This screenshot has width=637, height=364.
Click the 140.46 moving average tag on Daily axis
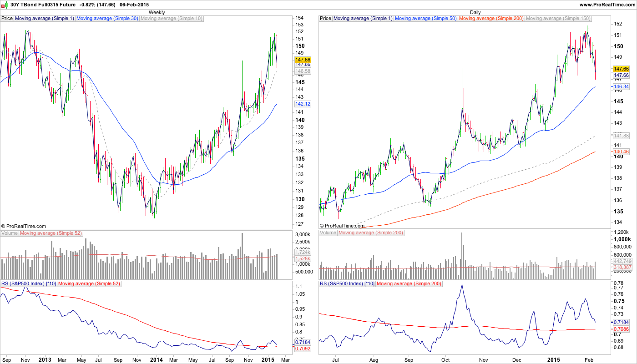[x=622, y=152]
